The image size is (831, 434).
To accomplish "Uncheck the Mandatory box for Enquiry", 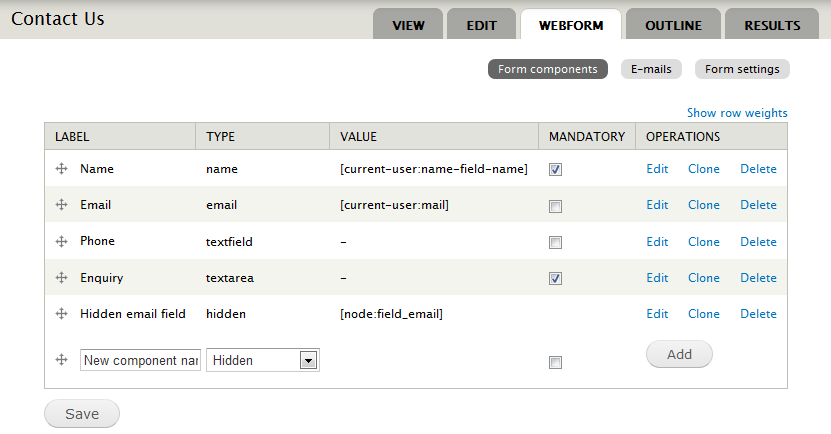I will pos(555,279).
